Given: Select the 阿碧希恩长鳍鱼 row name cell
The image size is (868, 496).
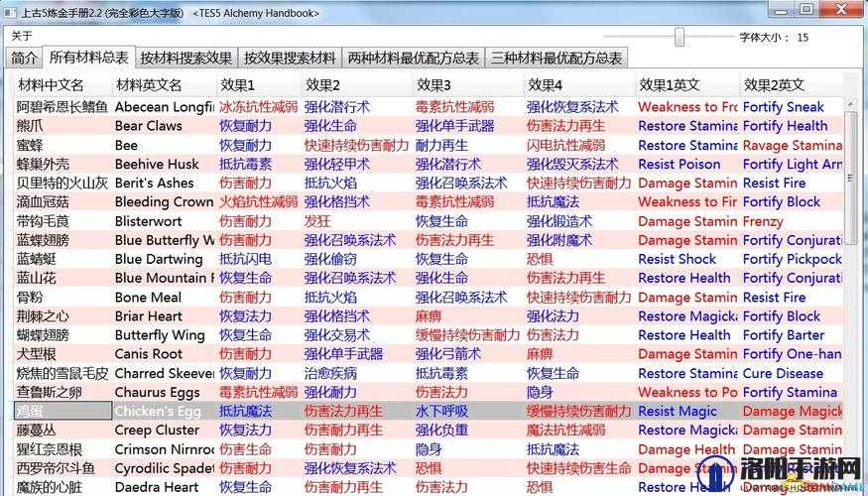Looking at the screenshot, I should point(62,107).
